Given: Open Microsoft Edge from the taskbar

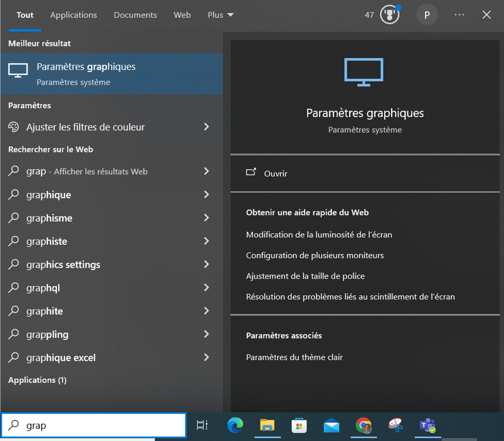Looking at the screenshot, I should [x=235, y=425].
